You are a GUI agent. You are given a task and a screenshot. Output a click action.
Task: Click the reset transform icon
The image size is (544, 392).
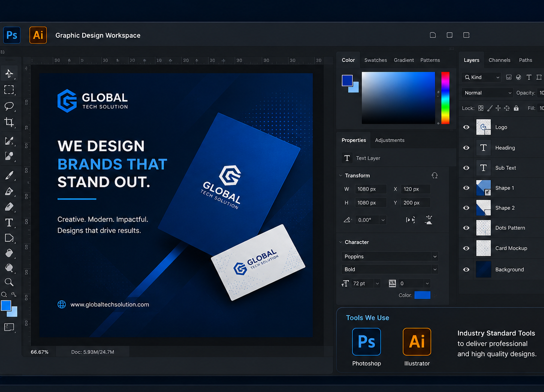tap(435, 176)
